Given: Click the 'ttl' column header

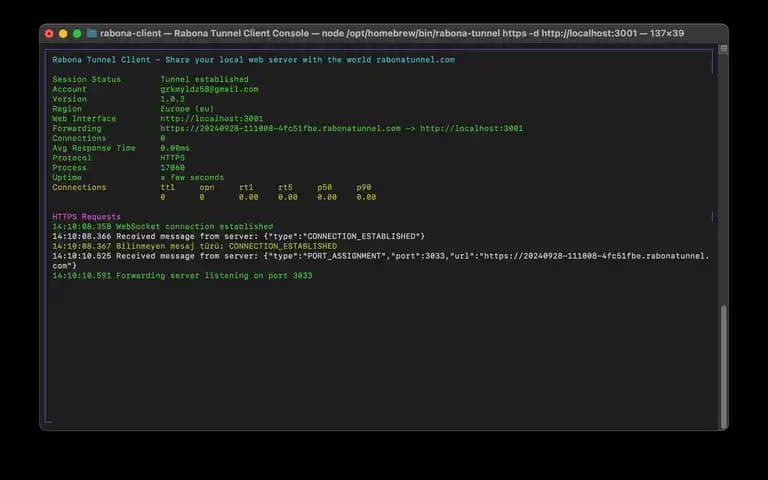Looking at the screenshot, I should (168, 187).
